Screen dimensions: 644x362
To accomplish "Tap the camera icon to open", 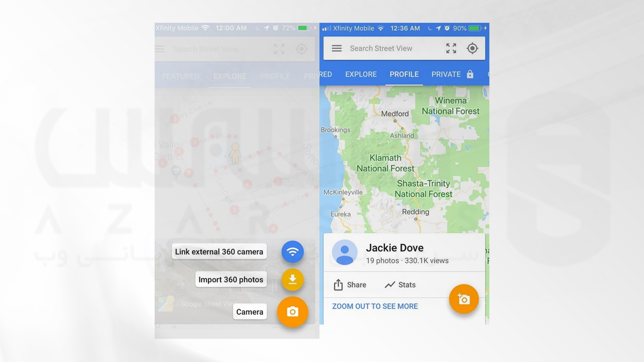I will point(292,312).
